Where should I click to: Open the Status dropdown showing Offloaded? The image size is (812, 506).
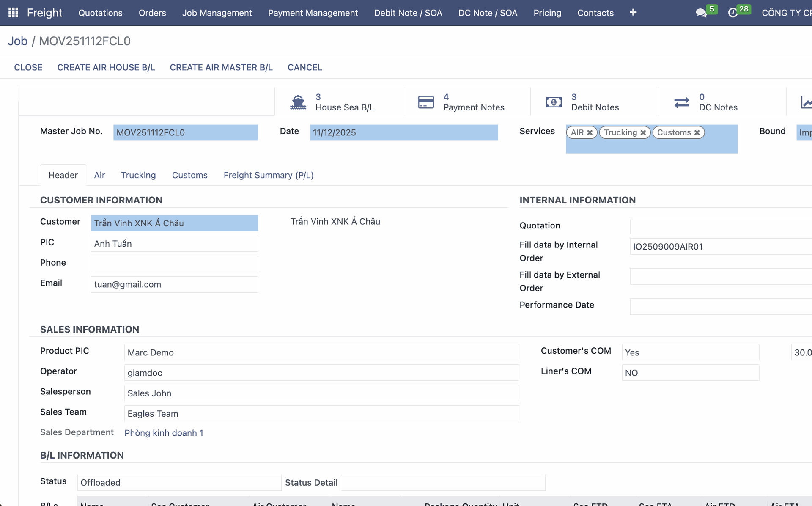point(179,482)
